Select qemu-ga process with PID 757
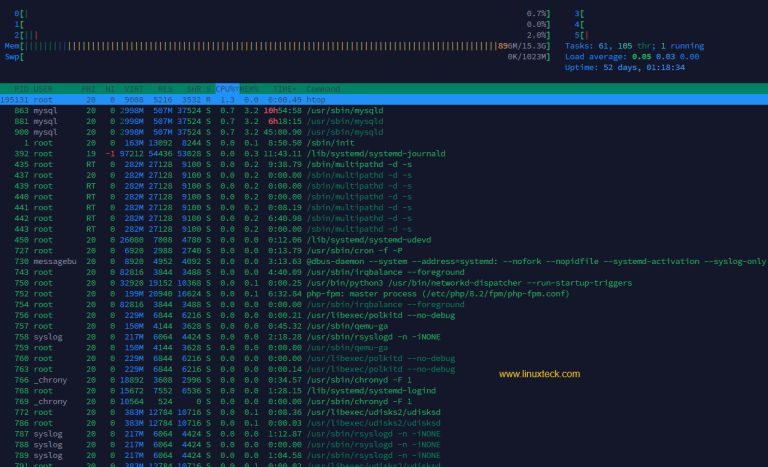This screenshot has height=467, width=768. pyautogui.click(x=384, y=326)
